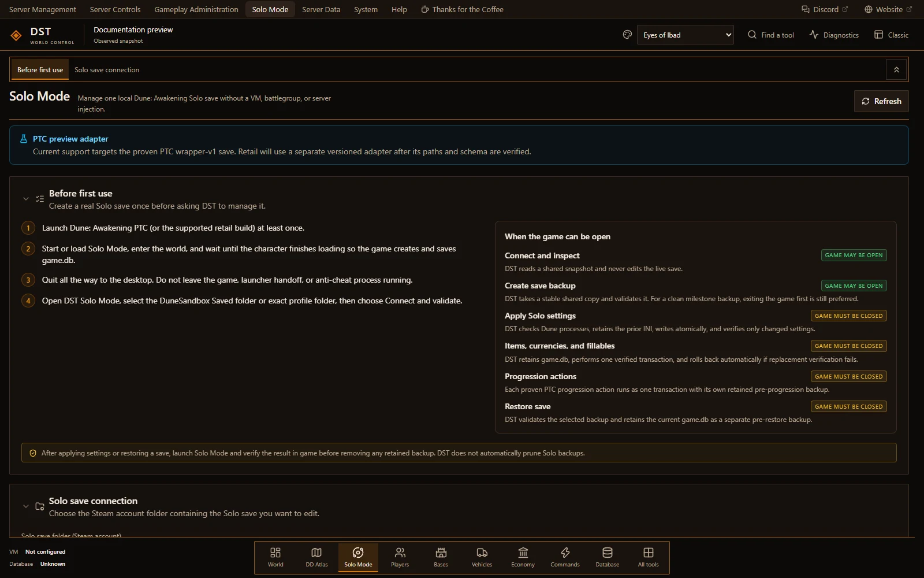This screenshot has height=578, width=924.
Task: Click the Refresh button
Action: [881, 101]
